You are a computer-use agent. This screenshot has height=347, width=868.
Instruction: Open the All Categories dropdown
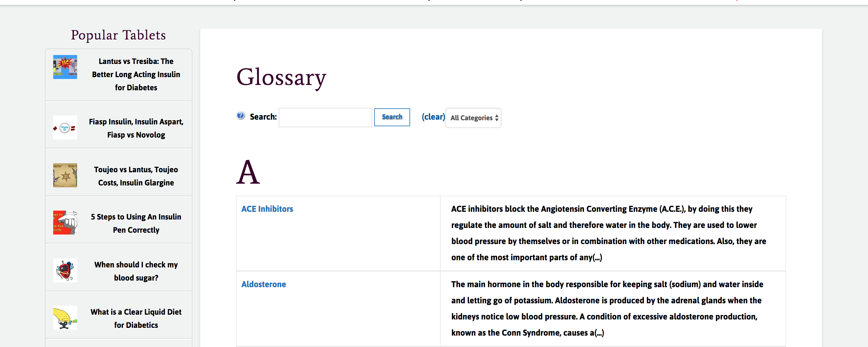pyautogui.click(x=473, y=118)
